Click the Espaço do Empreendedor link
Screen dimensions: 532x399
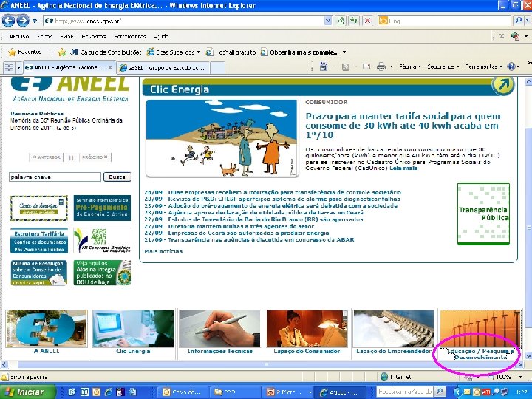point(394,352)
